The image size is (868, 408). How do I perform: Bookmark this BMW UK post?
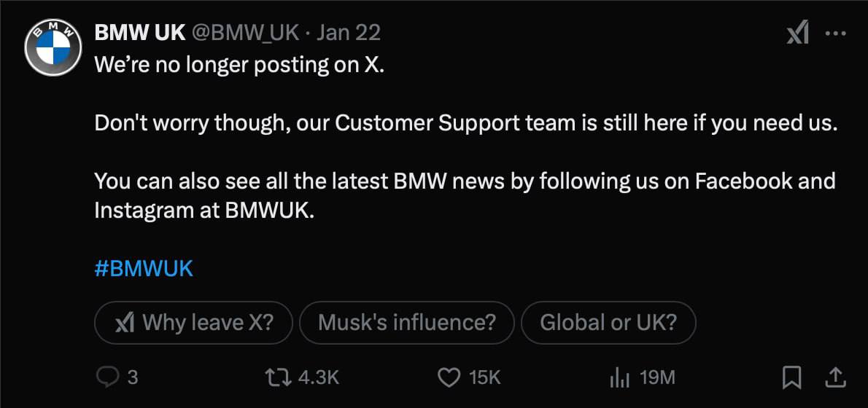pos(791,377)
